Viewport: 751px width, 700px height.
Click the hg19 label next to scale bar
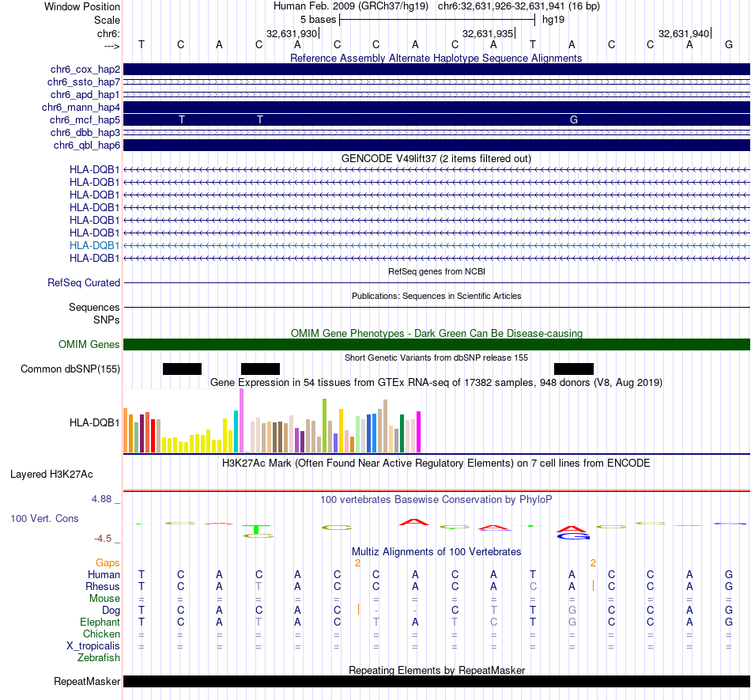tap(553, 20)
